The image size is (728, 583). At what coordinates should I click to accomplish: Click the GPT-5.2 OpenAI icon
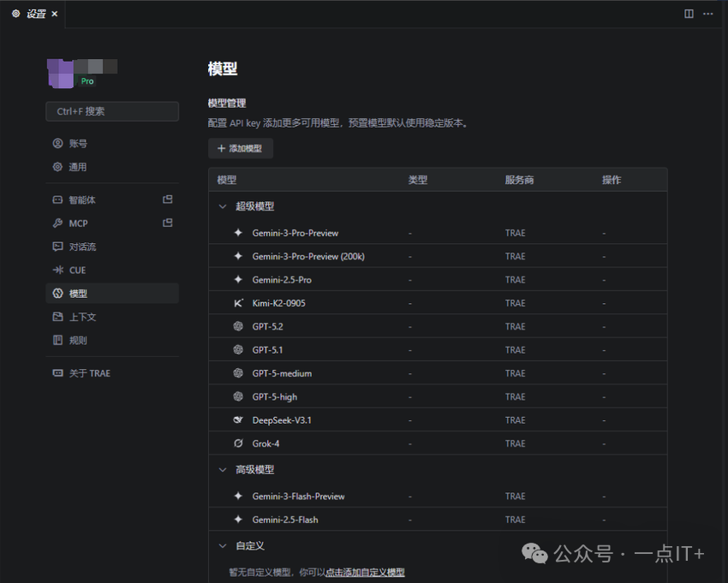tap(238, 326)
